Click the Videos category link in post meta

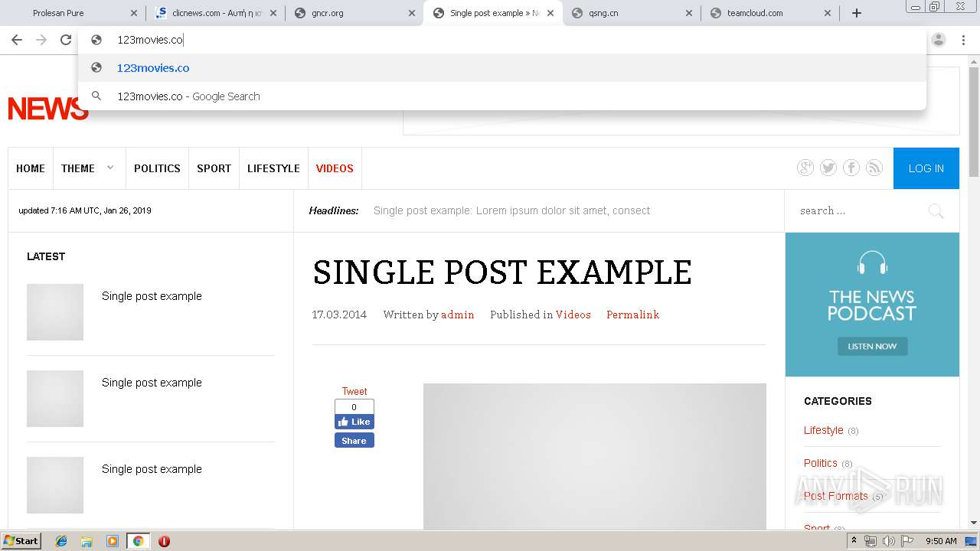(x=573, y=315)
